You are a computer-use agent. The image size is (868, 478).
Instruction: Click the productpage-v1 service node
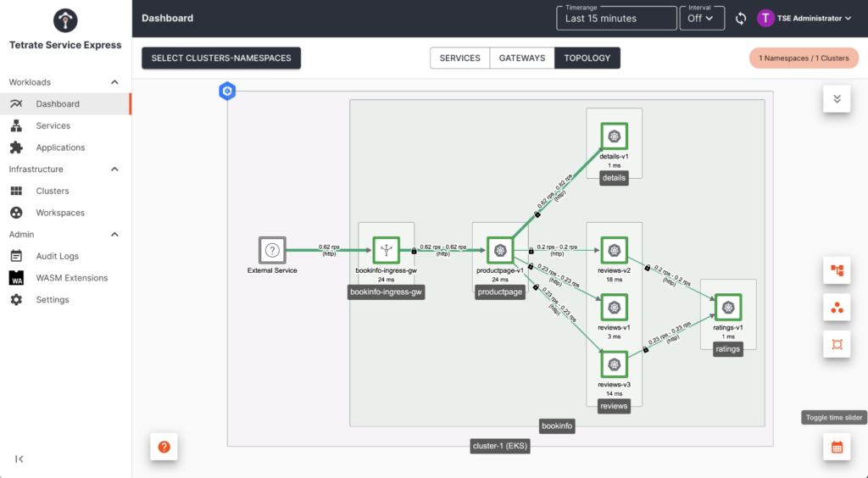[x=500, y=250]
